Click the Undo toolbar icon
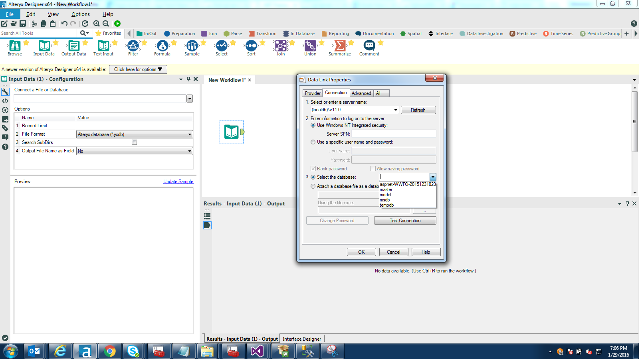Viewport: 644px width, 359px height. pyautogui.click(x=64, y=24)
